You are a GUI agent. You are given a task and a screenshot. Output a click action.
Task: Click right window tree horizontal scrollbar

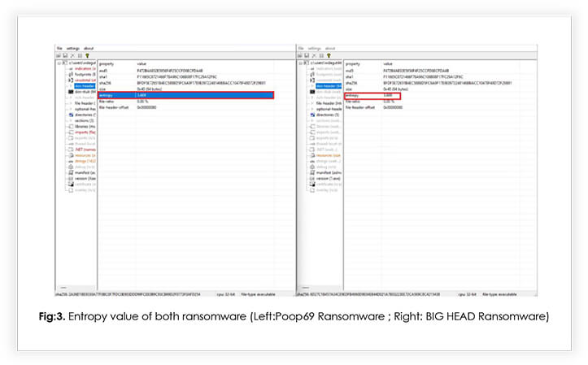point(320,288)
